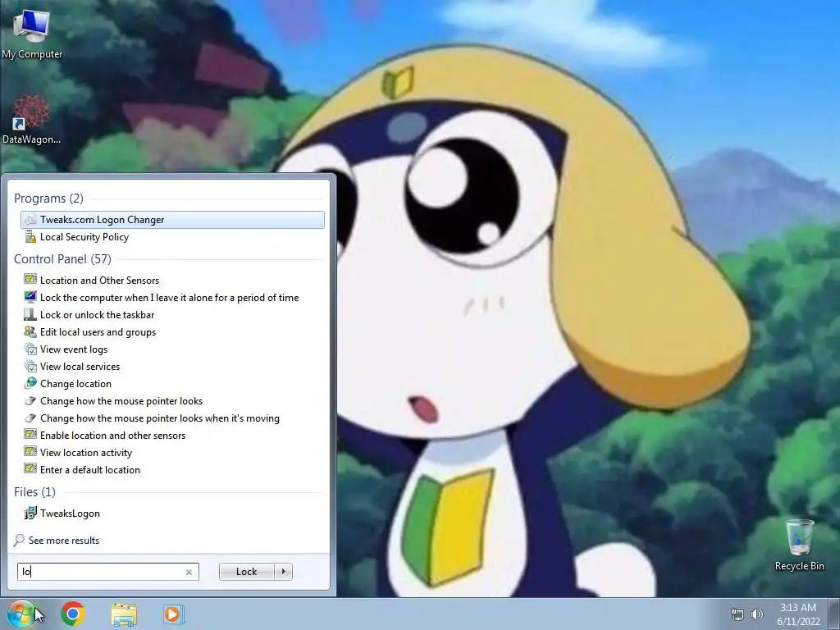This screenshot has width=840, height=630.
Task: Click the View location activity icon
Action: (x=30, y=452)
